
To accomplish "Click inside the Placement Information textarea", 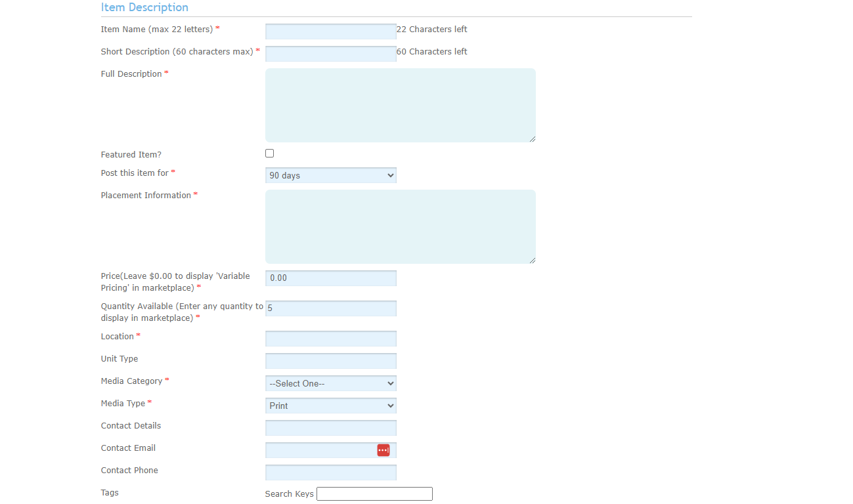I will click(x=400, y=226).
